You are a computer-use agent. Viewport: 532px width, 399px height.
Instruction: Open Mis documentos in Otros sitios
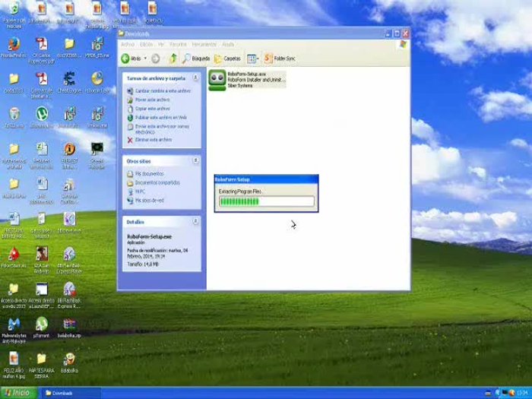[145, 174]
